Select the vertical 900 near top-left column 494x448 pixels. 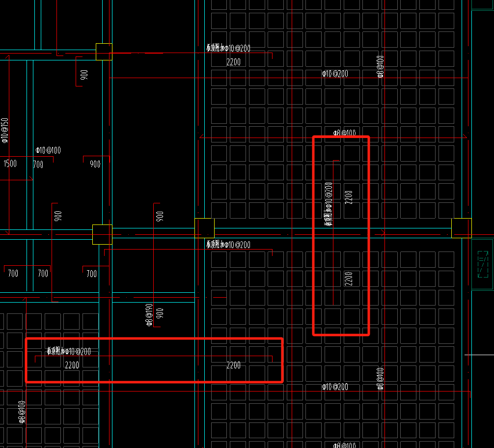84,75
